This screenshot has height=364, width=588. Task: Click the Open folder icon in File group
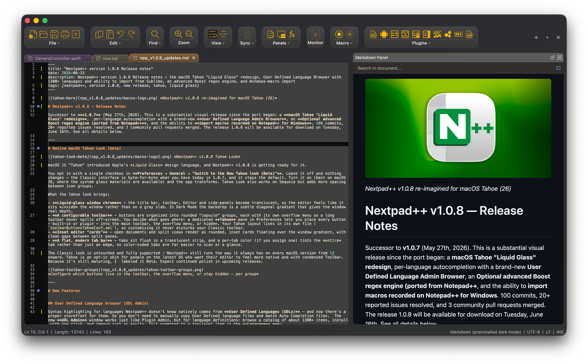coord(44,34)
